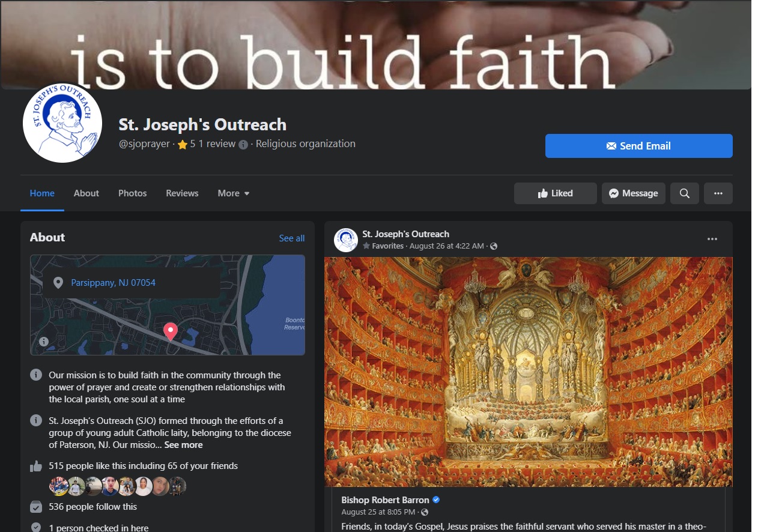
Task: Click the mission statement info icon
Action: coord(36,375)
